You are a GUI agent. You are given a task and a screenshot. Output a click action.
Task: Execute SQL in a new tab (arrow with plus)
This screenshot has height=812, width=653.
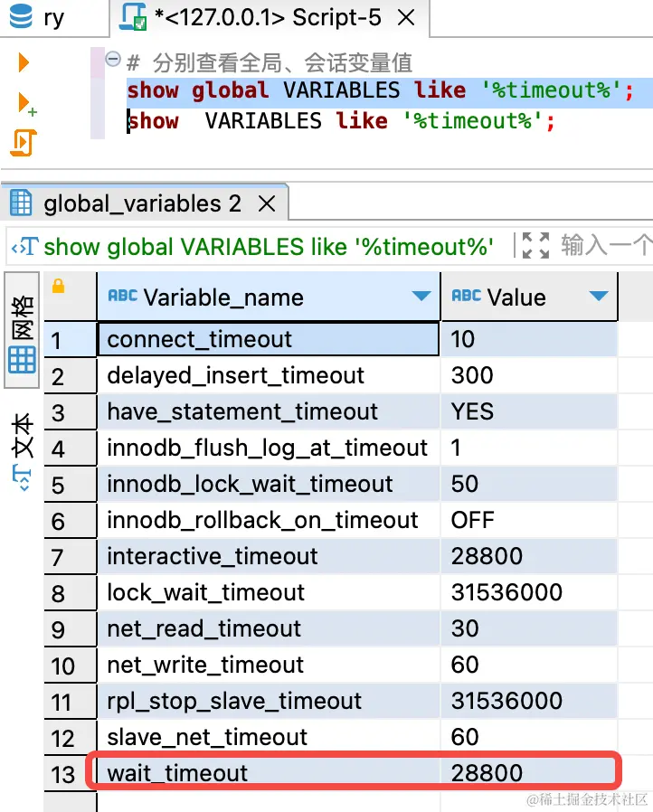[27, 103]
